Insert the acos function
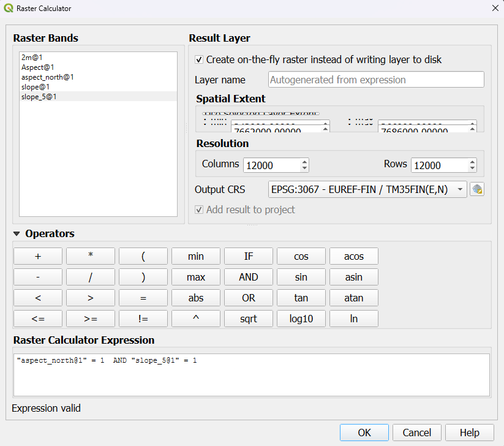Viewport: 504px width, 446px height. [354, 256]
